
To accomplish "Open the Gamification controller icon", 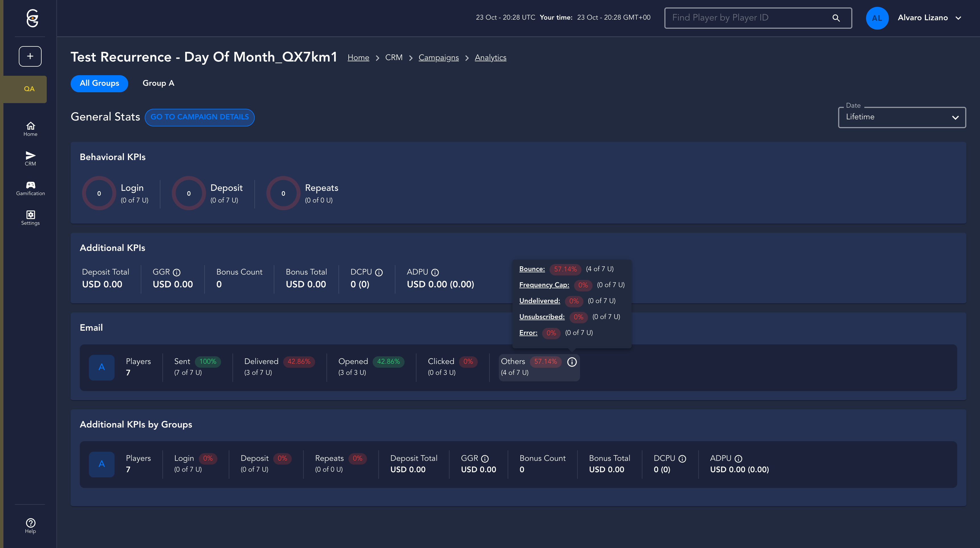I will tap(30, 185).
